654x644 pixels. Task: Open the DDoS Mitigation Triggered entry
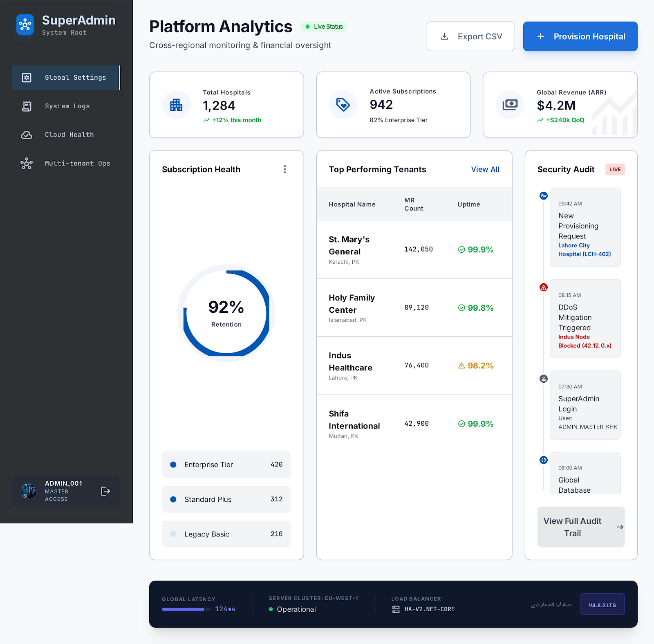pos(585,319)
